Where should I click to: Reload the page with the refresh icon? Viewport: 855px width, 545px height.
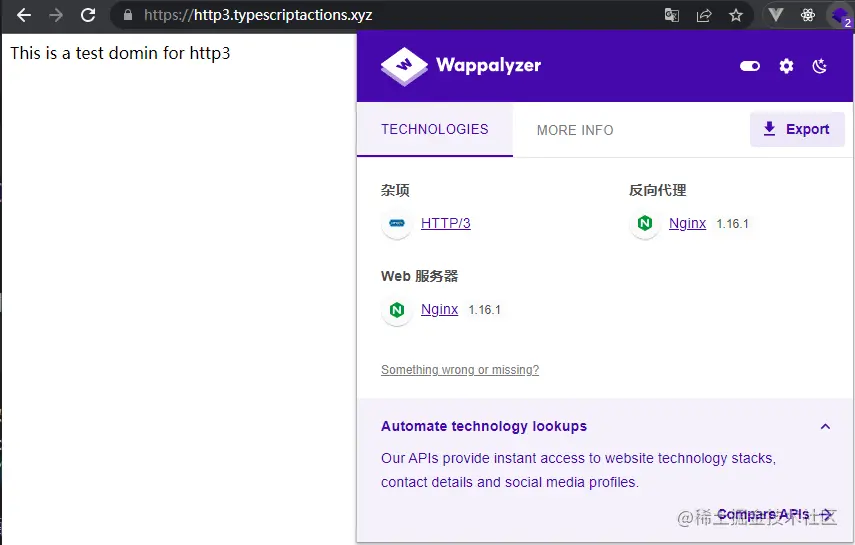point(88,15)
